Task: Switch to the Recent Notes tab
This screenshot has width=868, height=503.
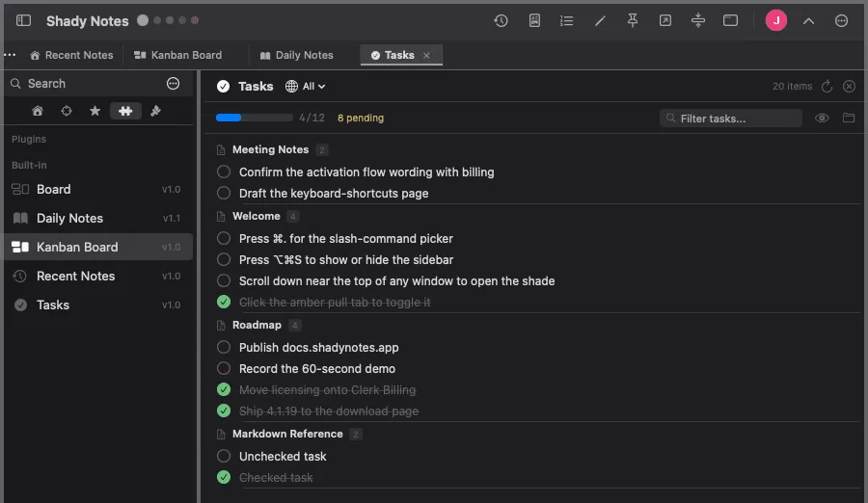Action: tap(71, 55)
